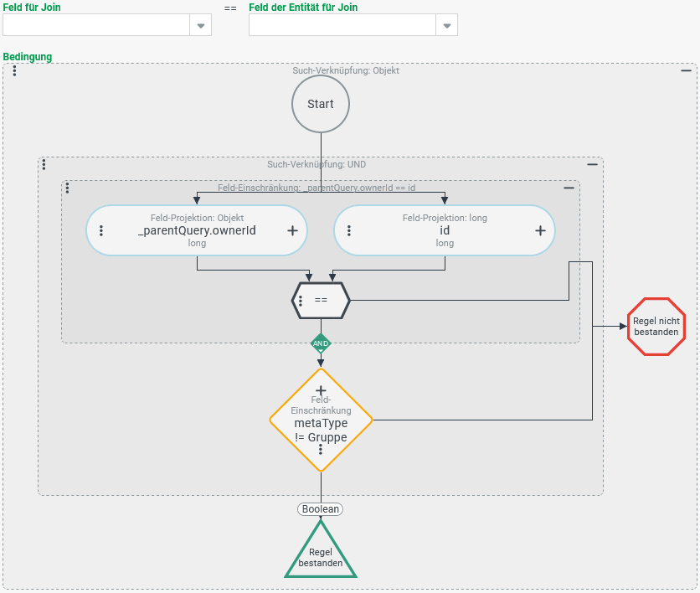Select the red Regel nicht bestanden octagon

pyautogui.click(x=656, y=327)
